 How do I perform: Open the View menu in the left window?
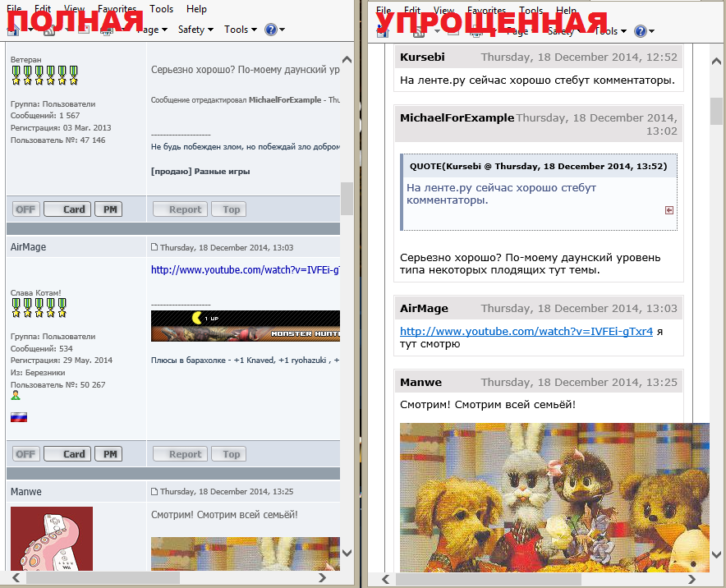tap(74, 9)
